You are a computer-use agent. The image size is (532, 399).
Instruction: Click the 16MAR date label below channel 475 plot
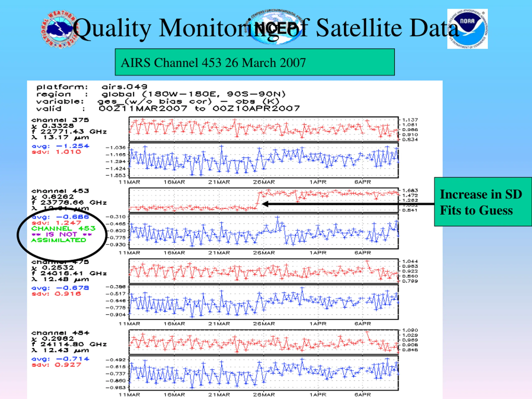click(174, 324)
